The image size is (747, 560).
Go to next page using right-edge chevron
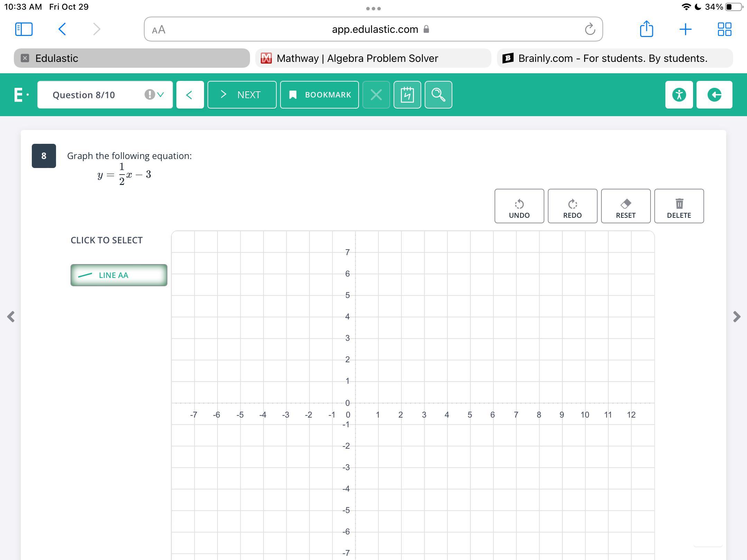pyautogui.click(x=737, y=317)
